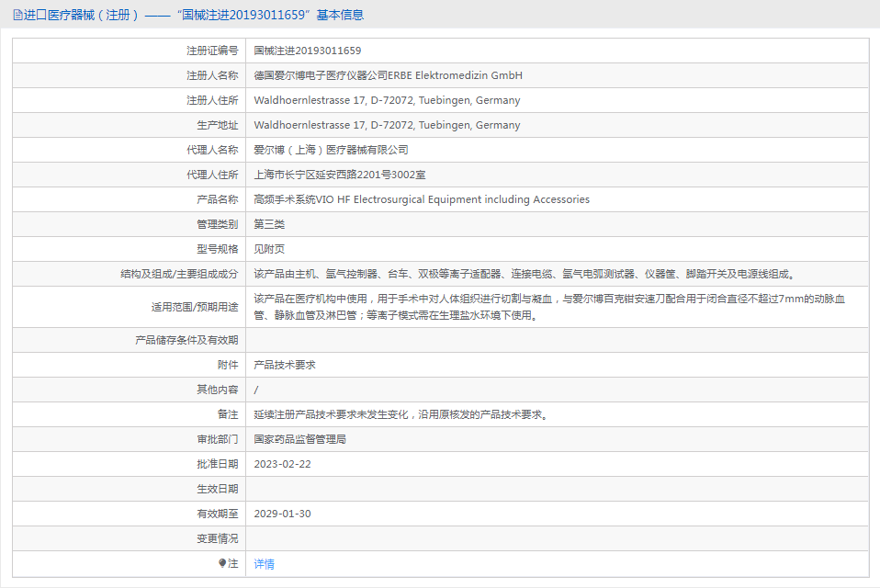Select agent name 爱尔博（上海）医疗器械有限公司
The width and height of the screenshot is (880, 588).
tap(331, 150)
